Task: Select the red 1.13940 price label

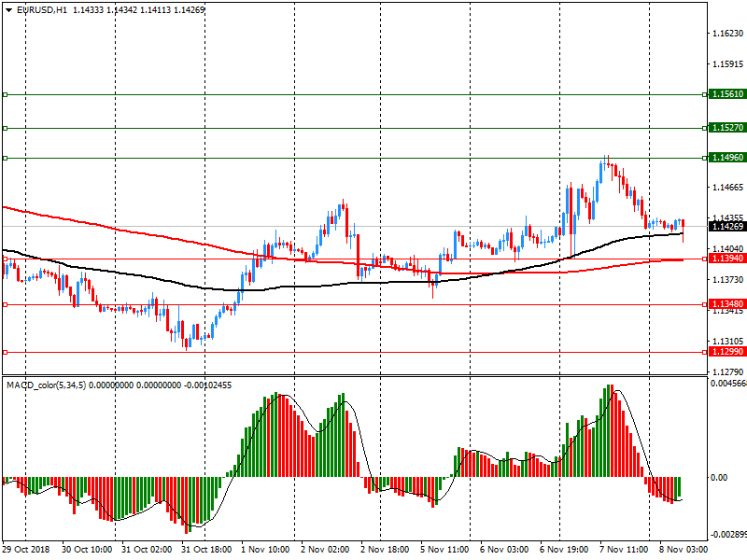Action: pyautogui.click(x=726, y=258)
